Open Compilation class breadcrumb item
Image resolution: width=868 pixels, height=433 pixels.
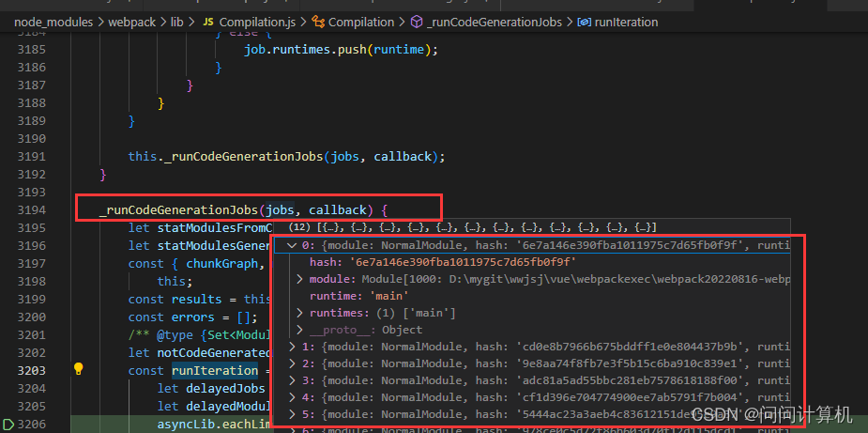[361, 23]
